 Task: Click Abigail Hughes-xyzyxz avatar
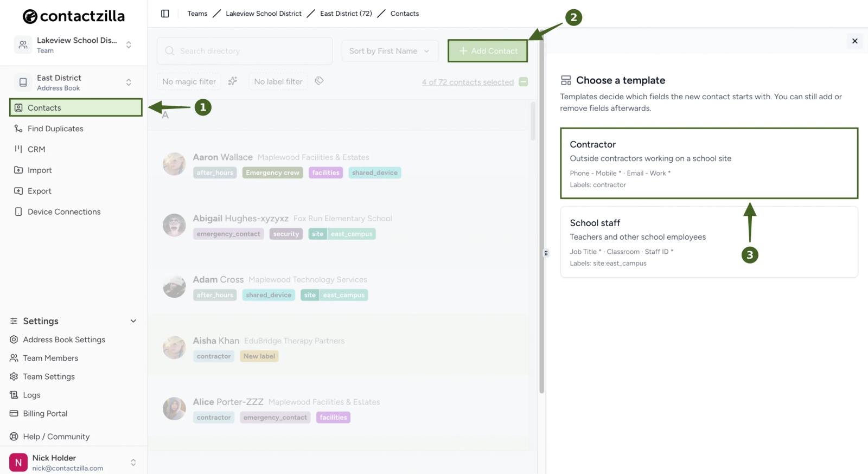(174, 225)
